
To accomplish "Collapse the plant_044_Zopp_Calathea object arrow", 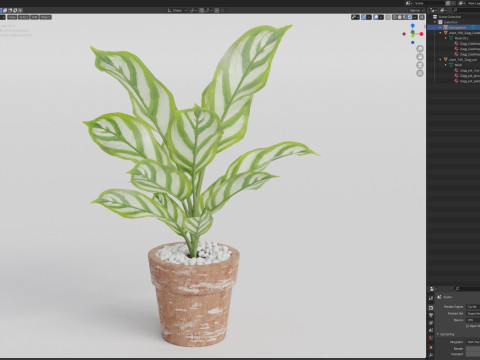I will click(x=440, y=33).
